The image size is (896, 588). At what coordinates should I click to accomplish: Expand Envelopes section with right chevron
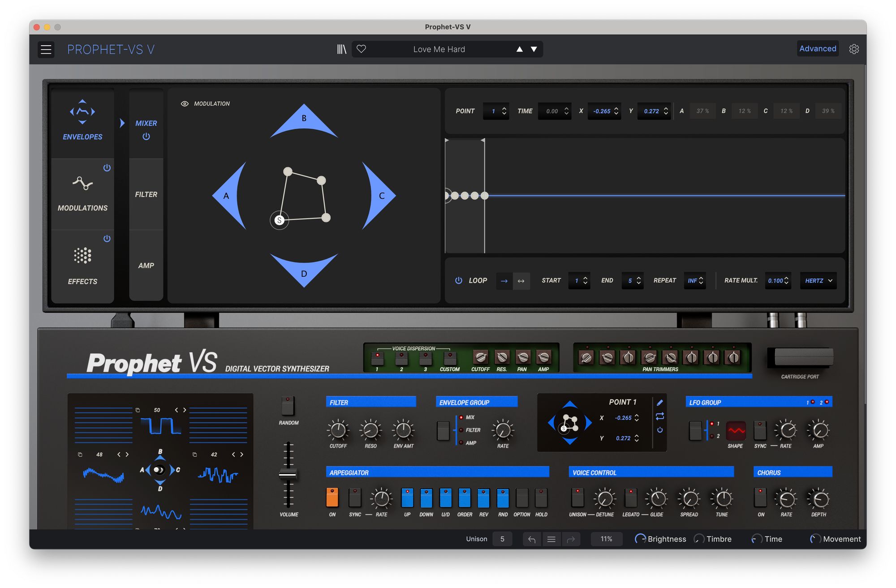pyautogui.click(x=122, y=123)
